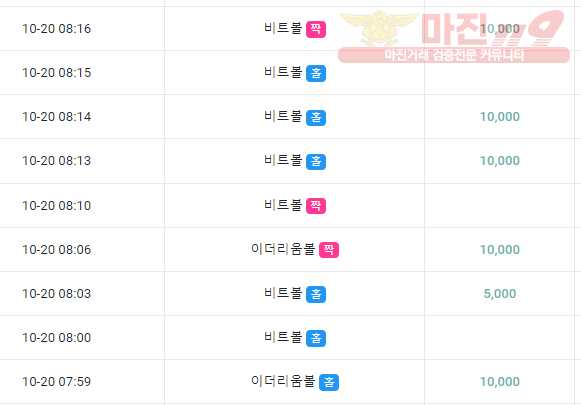Click the 이더리움볼 text at 07:59

click(x=283, y=381)
